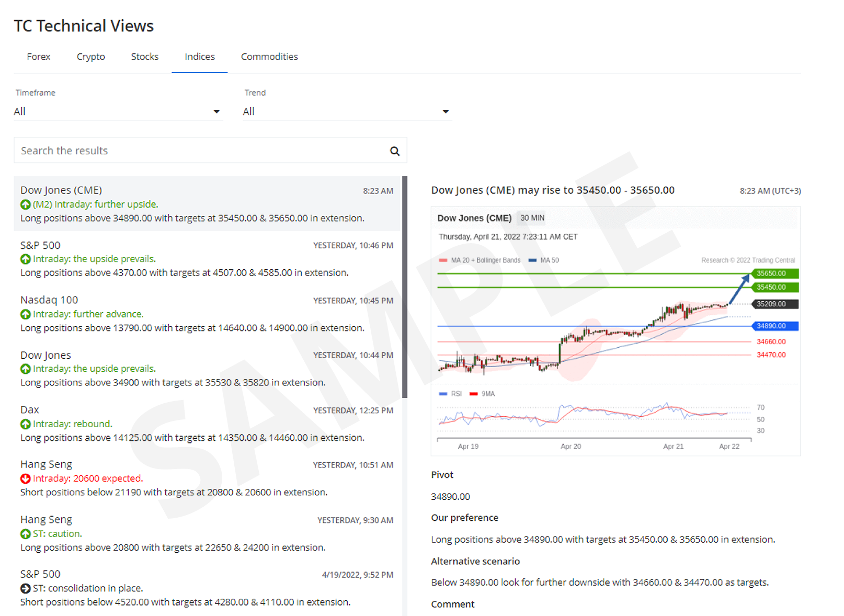Open the S&P 500 yesterday 10:46 PM entry
The image size is (844, 616).
[207, 259]
